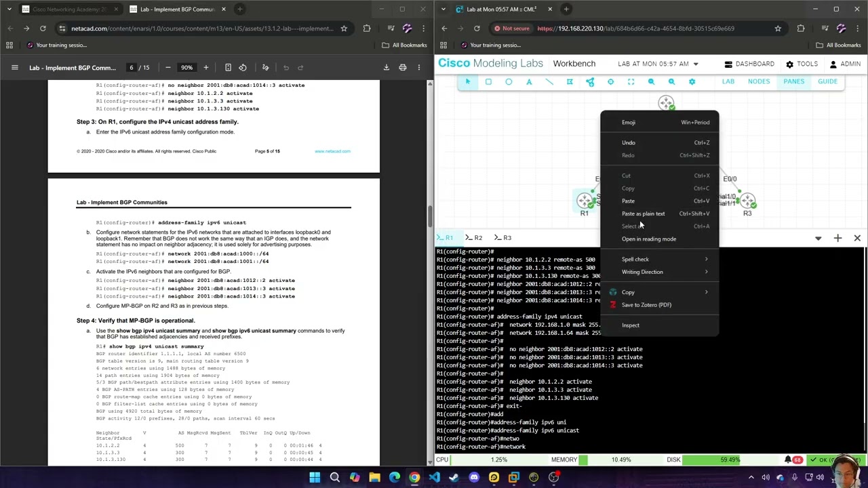
Task: Toggle the PANES view in CML
Action: [x=793, y=81]
